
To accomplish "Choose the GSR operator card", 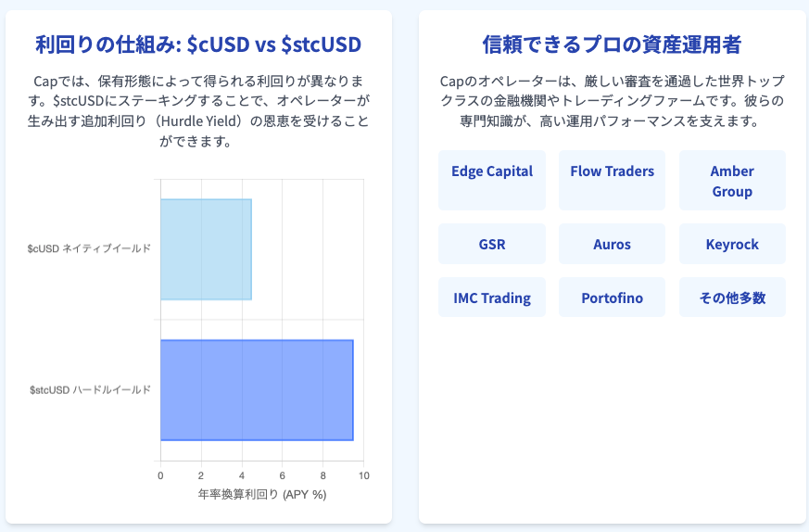I will click(x=492, y=244).
